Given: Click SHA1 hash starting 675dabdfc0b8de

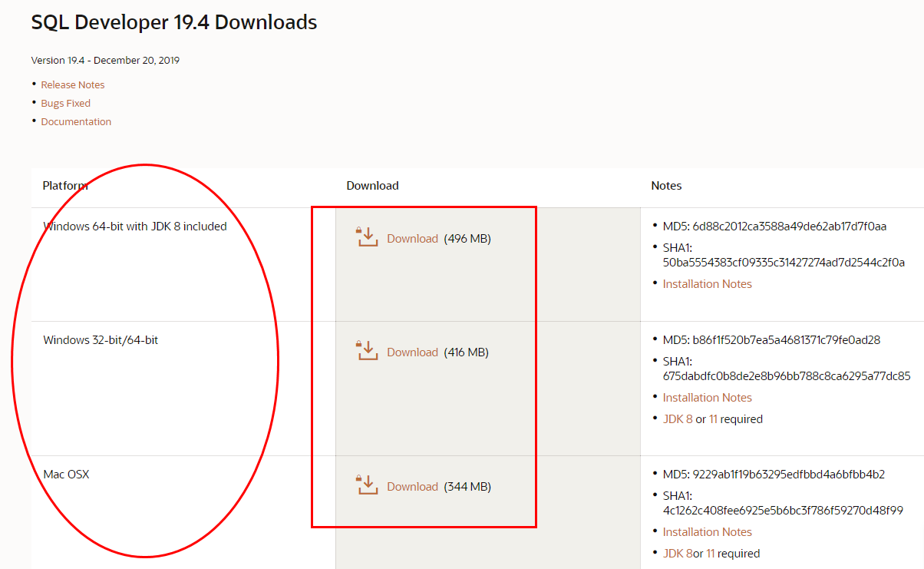Looking at the screenshot, I should coord(787,376).
